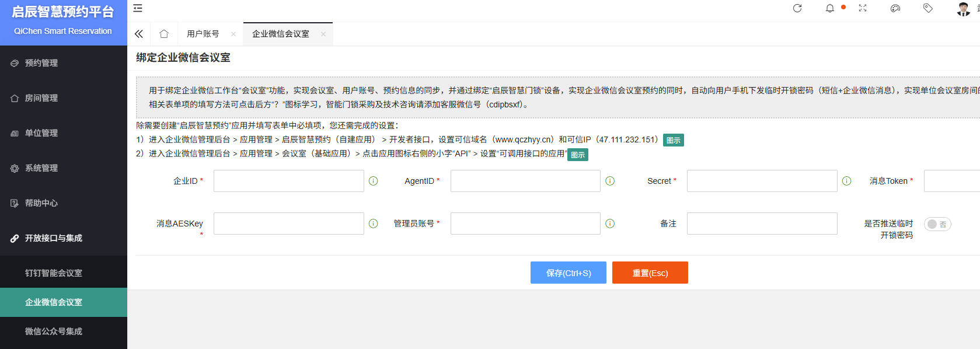Screen dimensions: 980x349
Task: Close the 用户账号 tab
Action: (233, 34)
